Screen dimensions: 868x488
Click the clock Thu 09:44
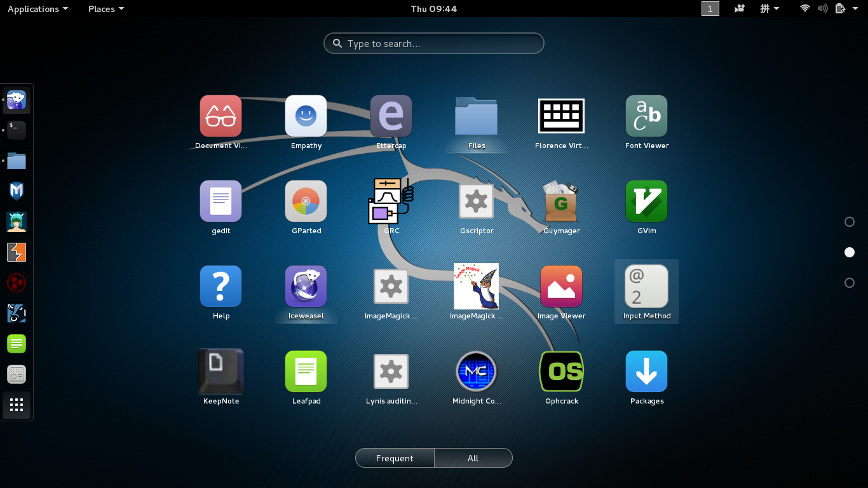point(434,9)
